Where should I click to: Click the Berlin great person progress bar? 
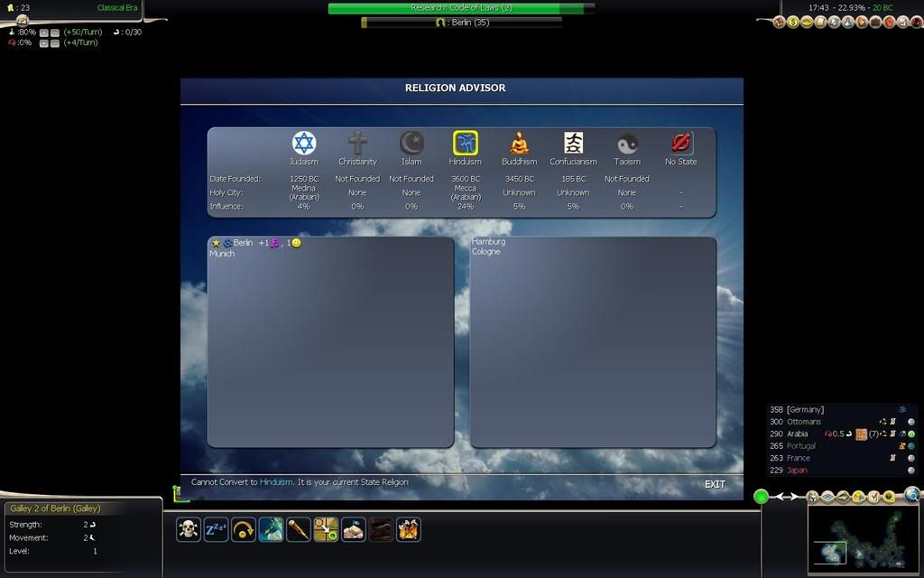pyautogui.click(x=461, y=23)
